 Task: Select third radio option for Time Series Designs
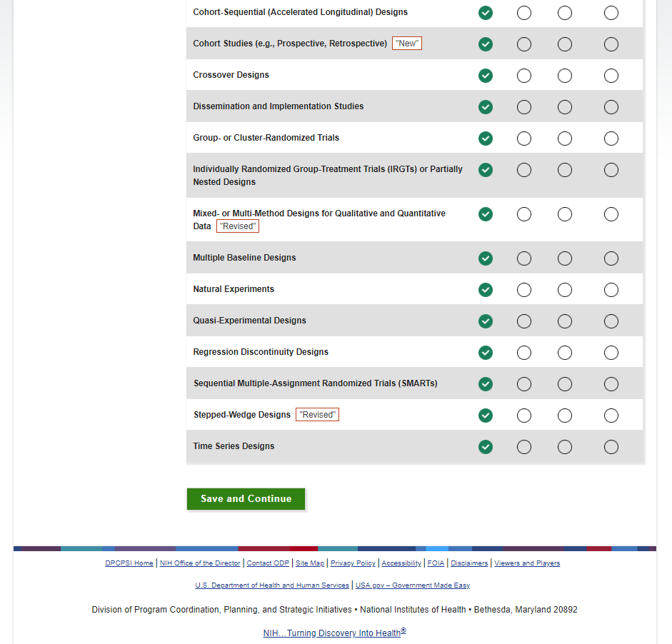coord(565,447)
